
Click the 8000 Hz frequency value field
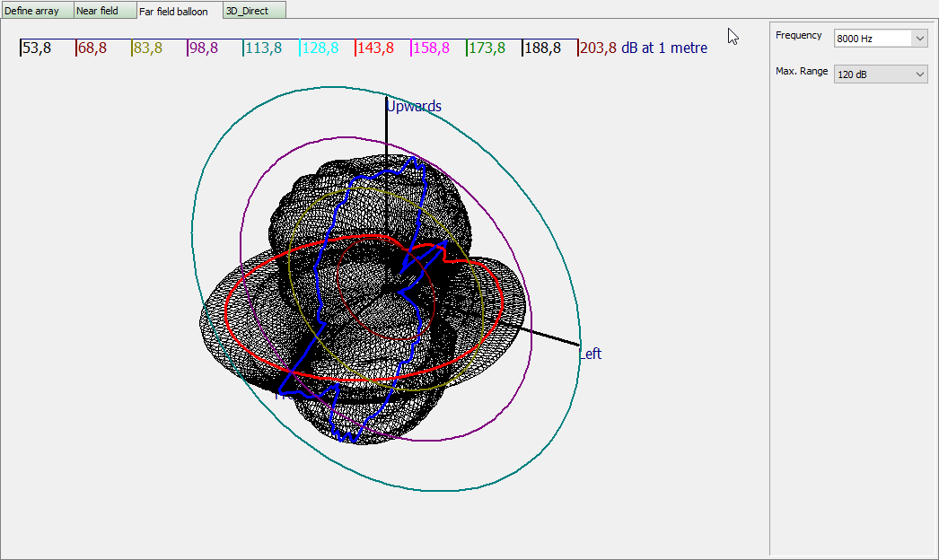(873, 39)
